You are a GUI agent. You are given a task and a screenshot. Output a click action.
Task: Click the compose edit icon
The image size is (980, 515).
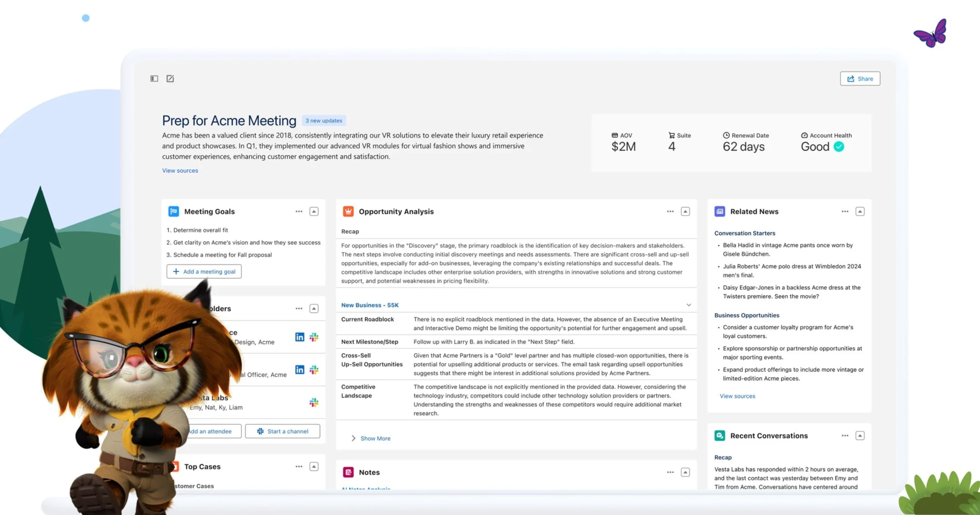pos(170,79)
